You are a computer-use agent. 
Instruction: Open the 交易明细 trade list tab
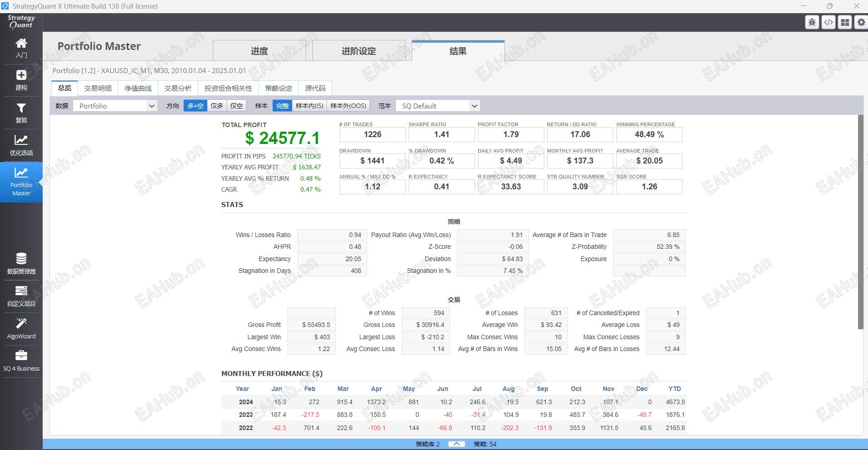(x=98, y=88)
